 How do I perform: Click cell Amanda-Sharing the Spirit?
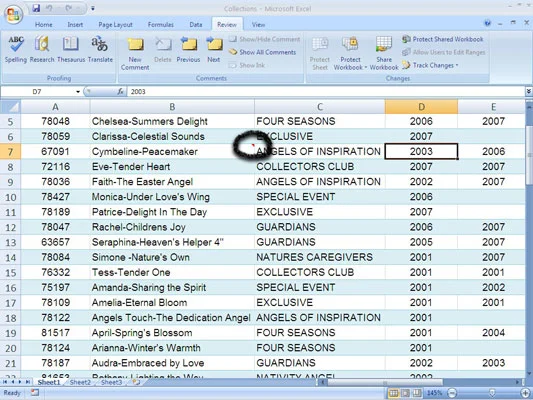pos(172,288)
